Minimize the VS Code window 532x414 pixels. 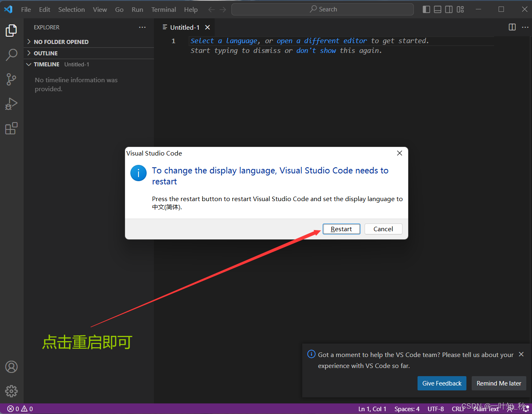479,9
